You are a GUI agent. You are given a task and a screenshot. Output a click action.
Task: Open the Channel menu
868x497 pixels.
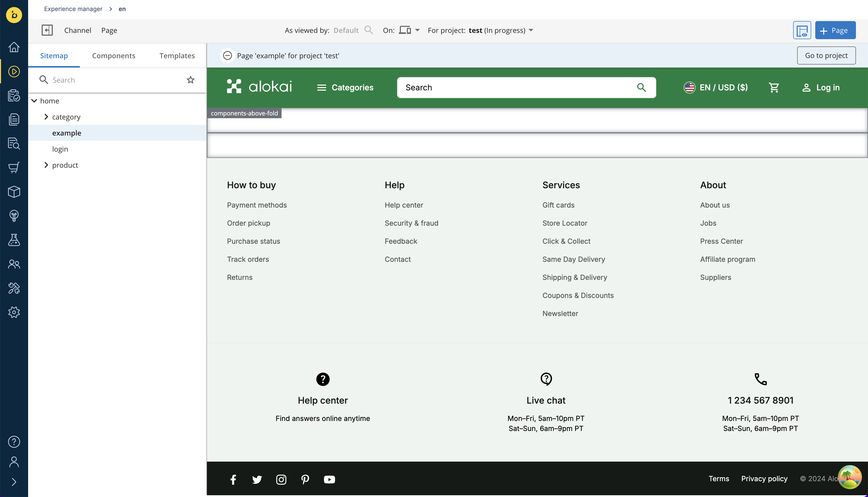coord(78,30)
